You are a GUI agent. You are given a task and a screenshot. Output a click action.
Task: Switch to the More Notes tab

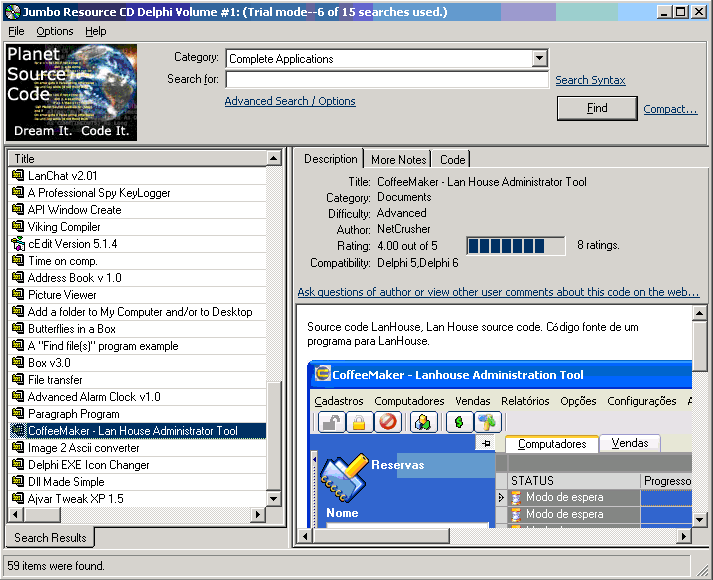coord(398,160)
